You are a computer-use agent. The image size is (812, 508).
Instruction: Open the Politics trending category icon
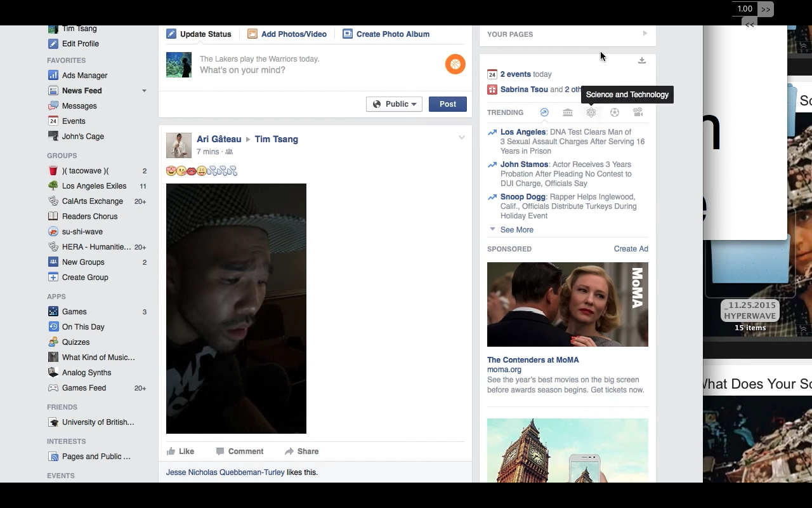568,112
